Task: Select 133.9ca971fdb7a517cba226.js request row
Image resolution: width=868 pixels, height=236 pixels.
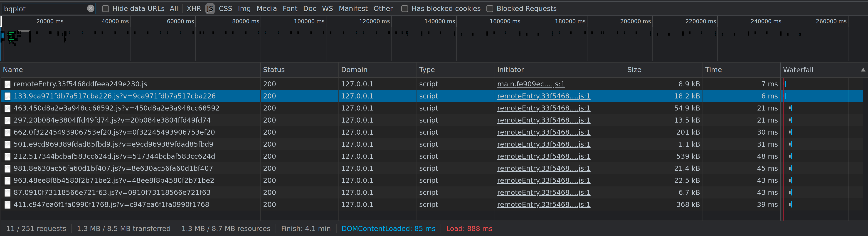Action: pos(432,96)
